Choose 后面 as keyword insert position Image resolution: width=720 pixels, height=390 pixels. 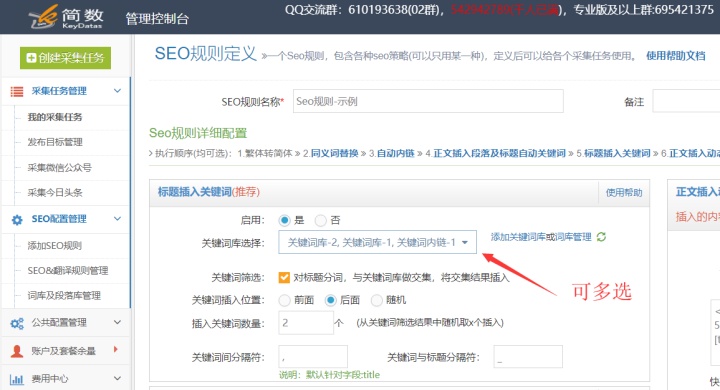pos(331,300)
